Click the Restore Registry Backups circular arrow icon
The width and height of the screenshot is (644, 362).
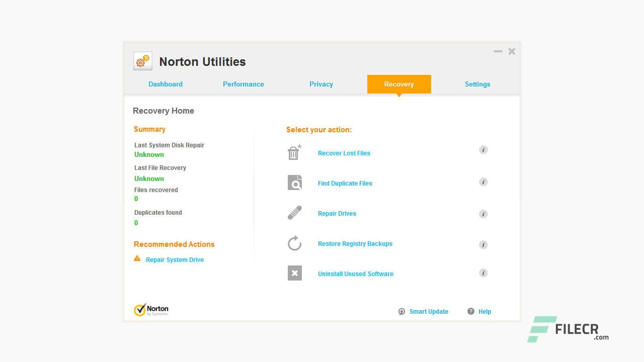click(x=295, y=243)
